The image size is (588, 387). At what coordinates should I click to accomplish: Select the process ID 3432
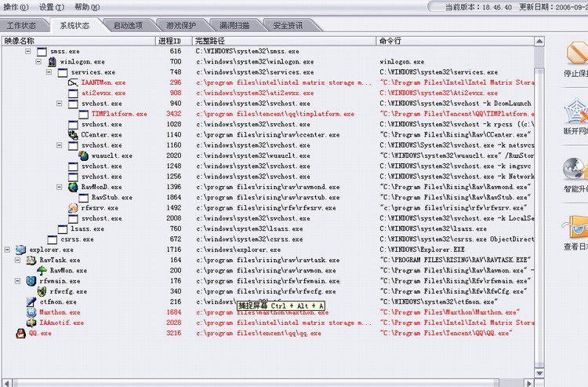[173, 113]
